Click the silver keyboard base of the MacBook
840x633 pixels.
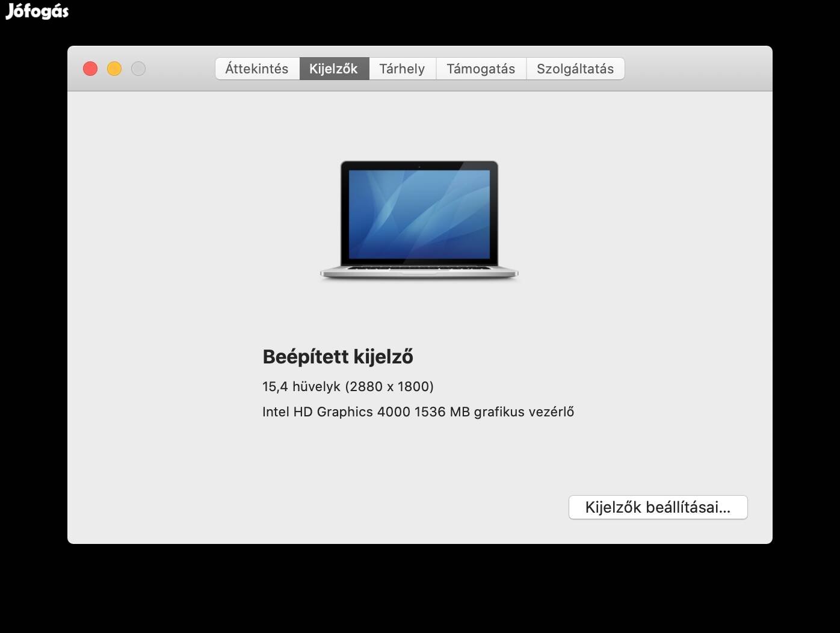point(419,272)
